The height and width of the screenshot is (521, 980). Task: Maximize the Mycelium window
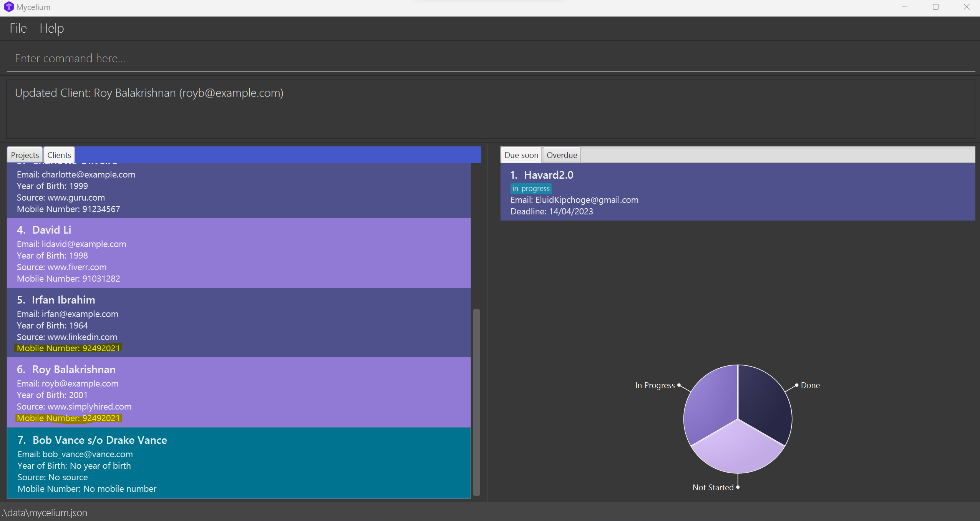[935, 7]
